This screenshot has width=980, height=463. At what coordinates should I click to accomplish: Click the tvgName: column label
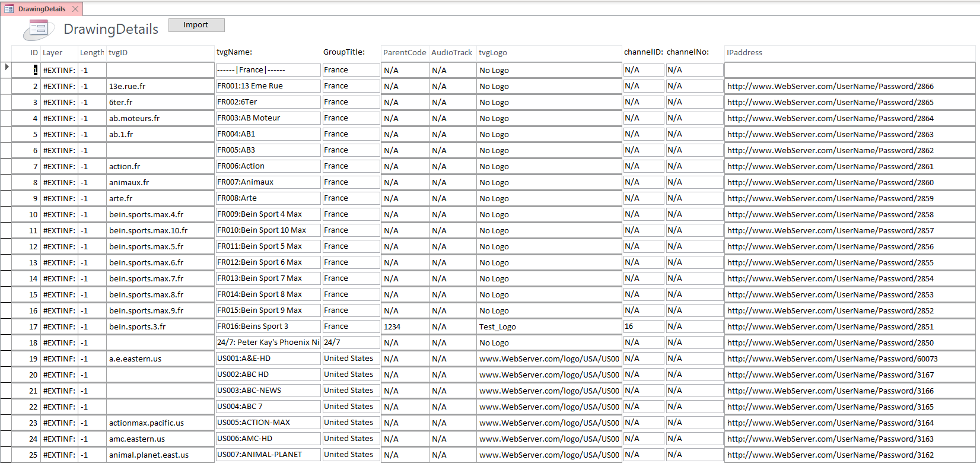coord(234,52)
